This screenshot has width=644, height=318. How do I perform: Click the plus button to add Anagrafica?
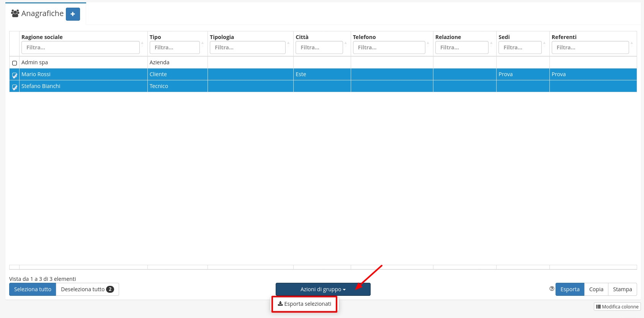pos(73,14)
